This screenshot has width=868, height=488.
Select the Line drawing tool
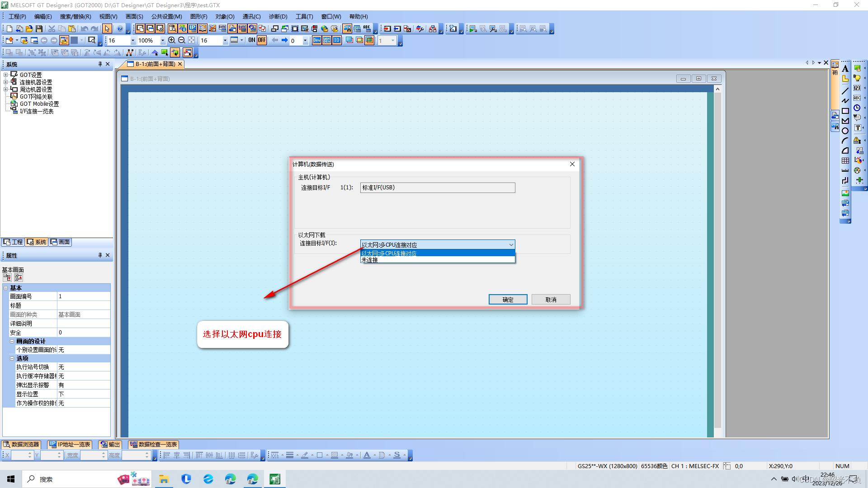pos(845,91)
